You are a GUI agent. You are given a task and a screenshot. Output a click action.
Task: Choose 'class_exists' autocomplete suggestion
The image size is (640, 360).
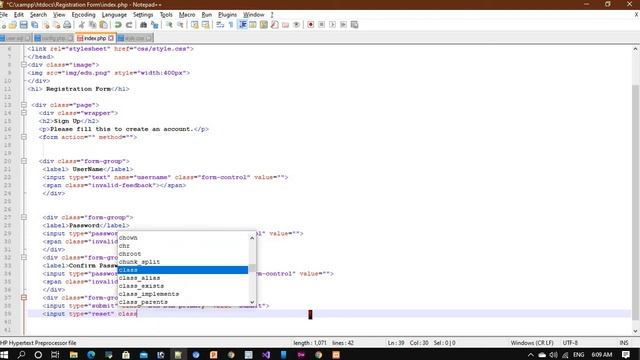182,286
